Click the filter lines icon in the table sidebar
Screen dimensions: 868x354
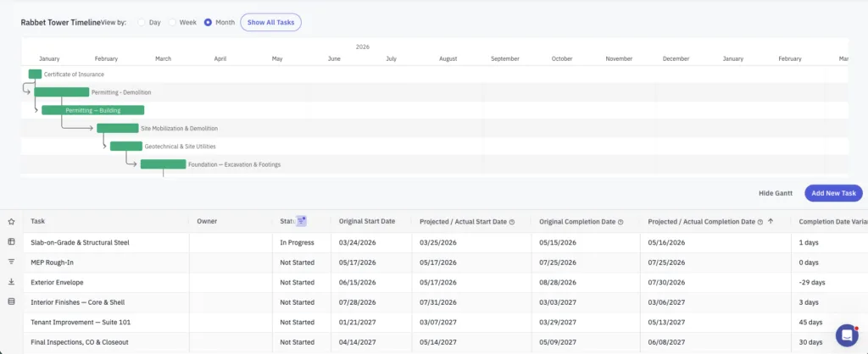11,262
